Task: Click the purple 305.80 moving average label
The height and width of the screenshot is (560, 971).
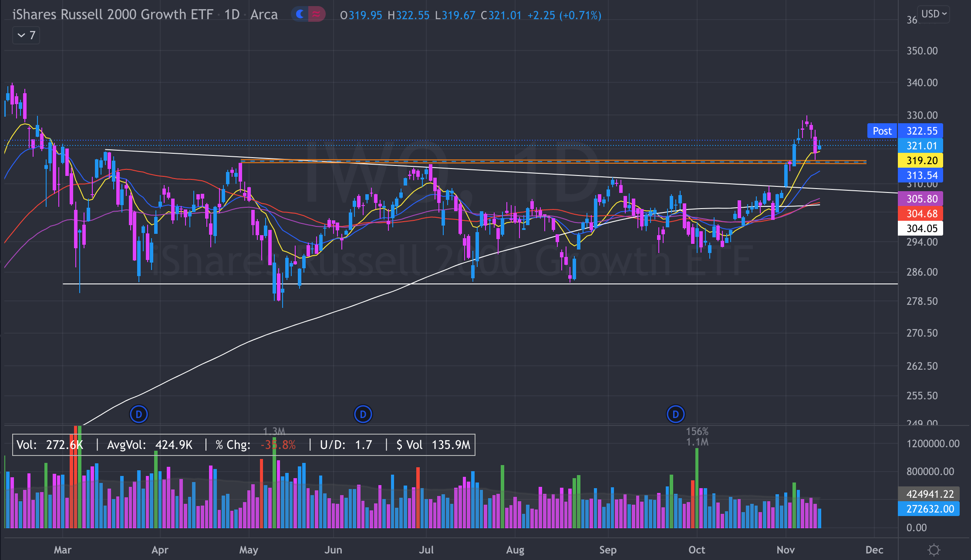Action: pos(921,199)
